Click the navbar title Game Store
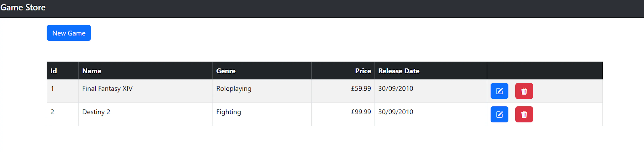The image size is (644, 152). point(23,8)
